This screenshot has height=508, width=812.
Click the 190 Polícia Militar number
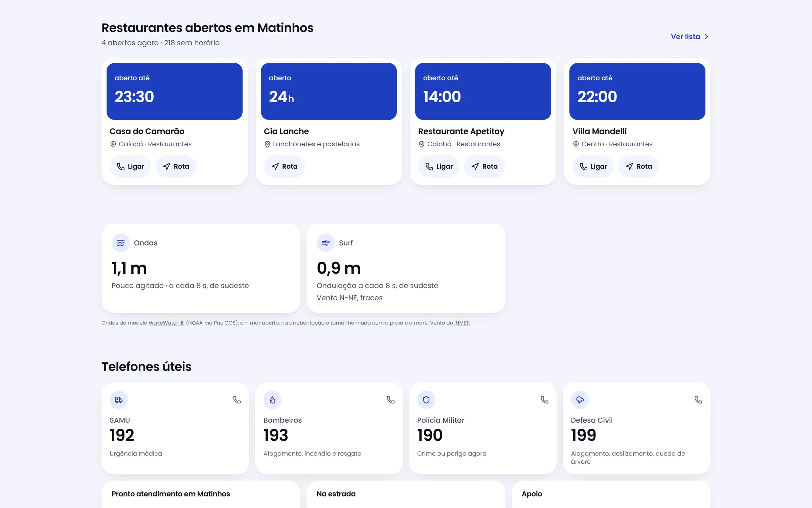pos(430,435)
